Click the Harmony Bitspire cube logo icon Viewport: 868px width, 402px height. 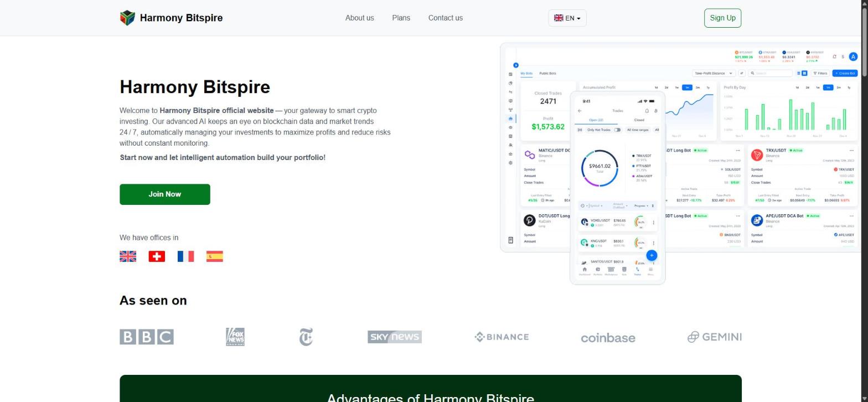pyautogui.click(x=127, y=18)
